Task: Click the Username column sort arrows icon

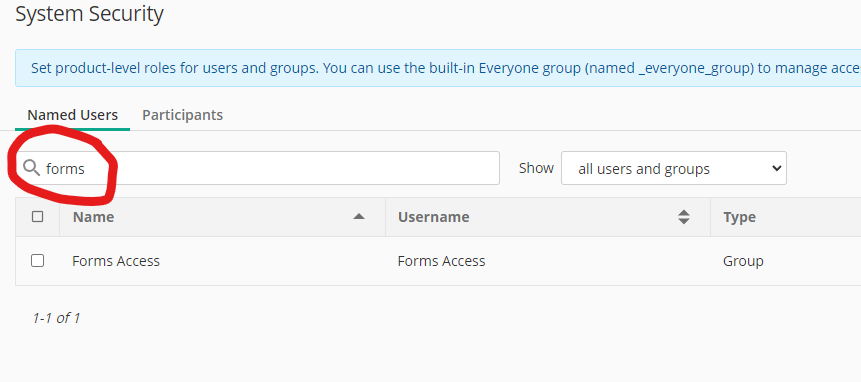Action: pos(684,217)
